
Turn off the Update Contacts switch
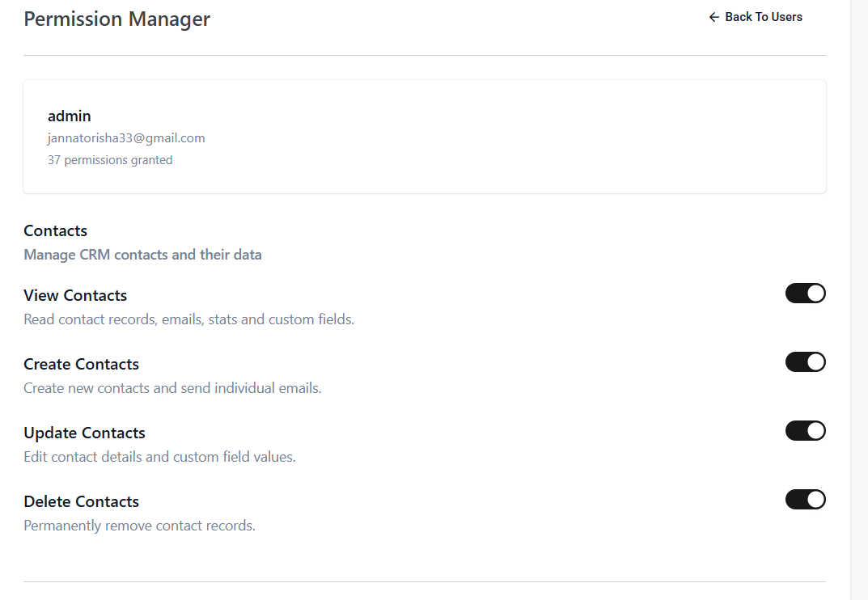pos(806,431)
